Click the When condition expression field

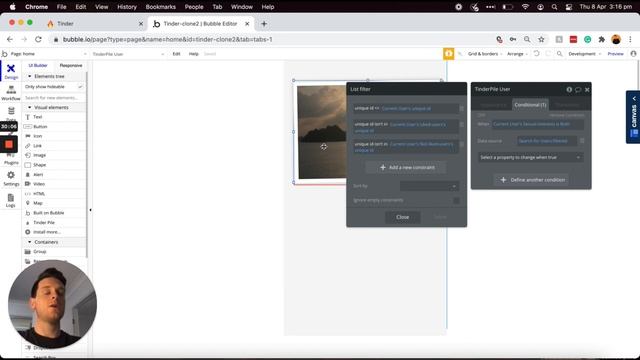click(537, 124)
